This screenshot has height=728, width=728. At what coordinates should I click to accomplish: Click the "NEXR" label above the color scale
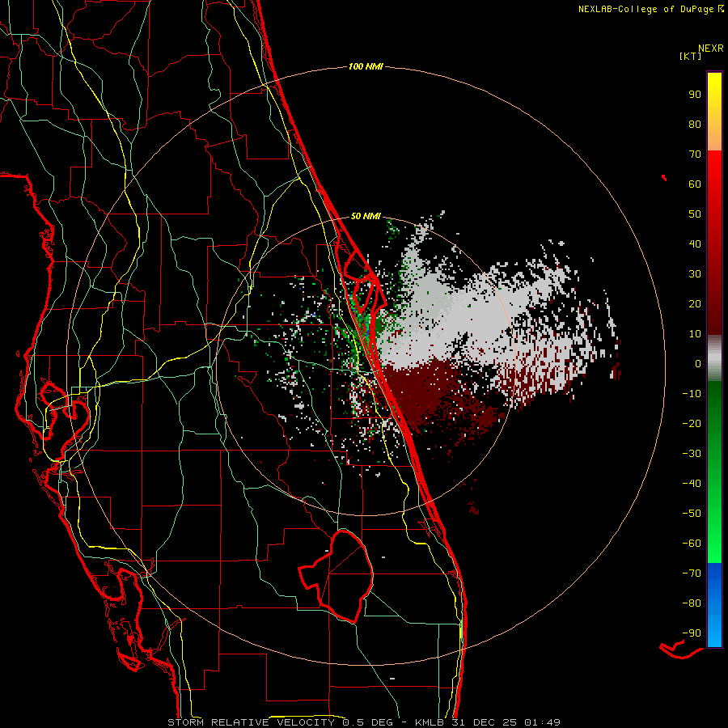pos(711,49)
